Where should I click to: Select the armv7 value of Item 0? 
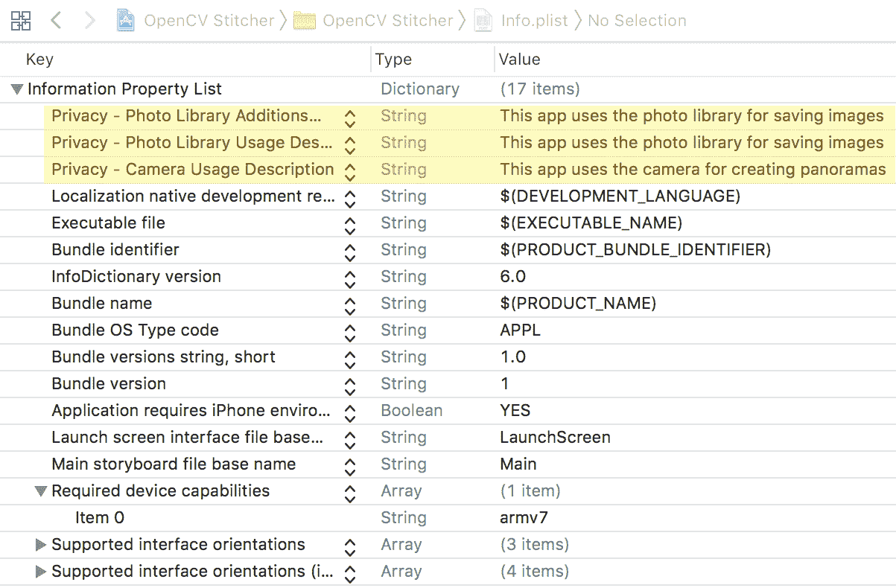point(524,518)
